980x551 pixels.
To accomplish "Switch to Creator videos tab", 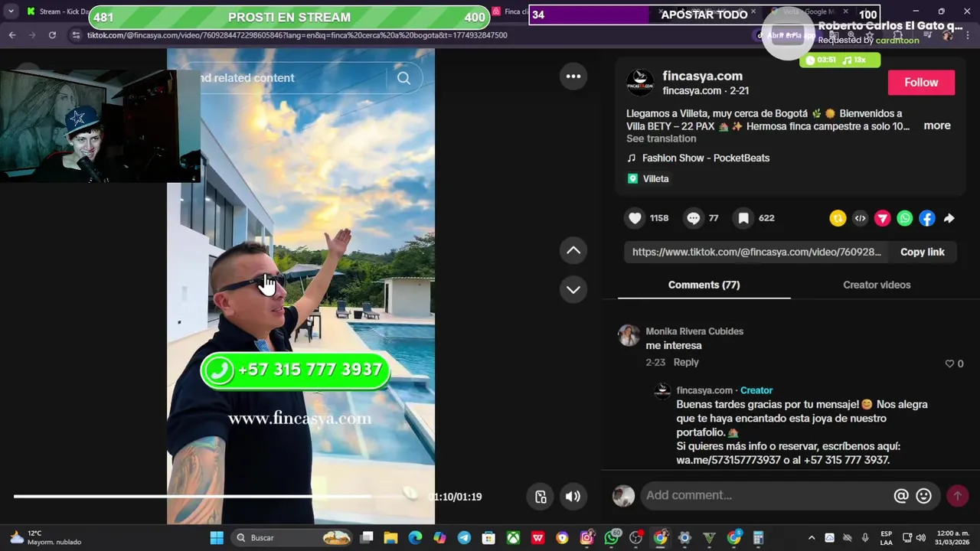I will click(x=877, y=285).
